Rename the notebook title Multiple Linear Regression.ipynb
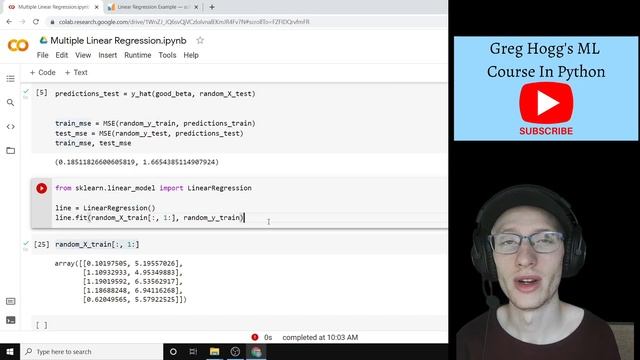 coord(118,40)
